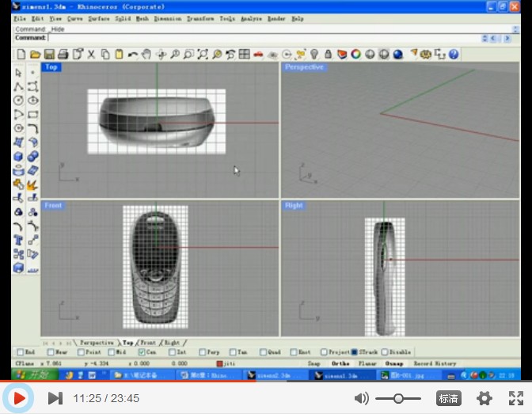Switch to the Front viewport tab
Viewport: 532px width, 414px height.
(148, 343)
